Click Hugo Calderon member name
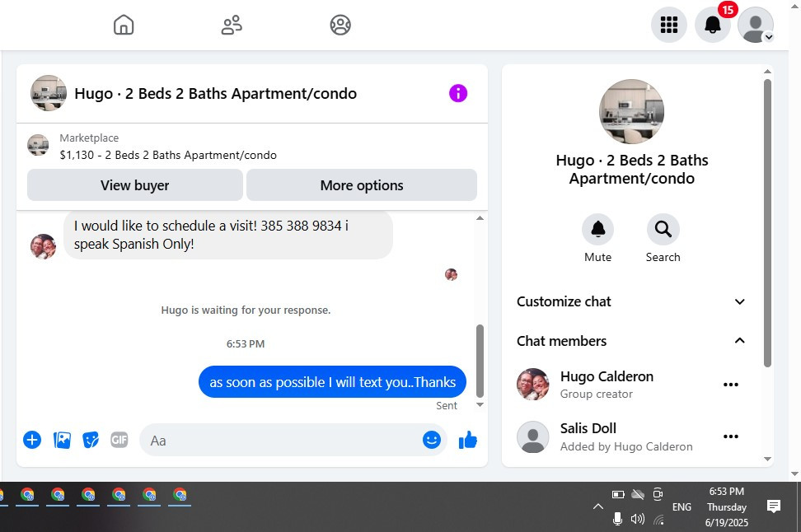Image resolution: width=801 pixels, height=532 pixels. pos(607,376)
